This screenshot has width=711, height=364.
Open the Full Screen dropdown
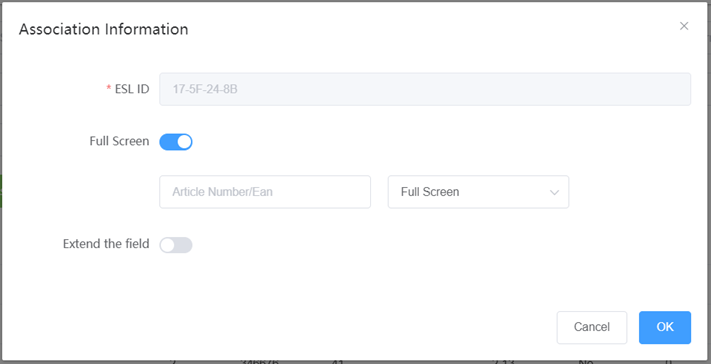(x=478, y=192)
